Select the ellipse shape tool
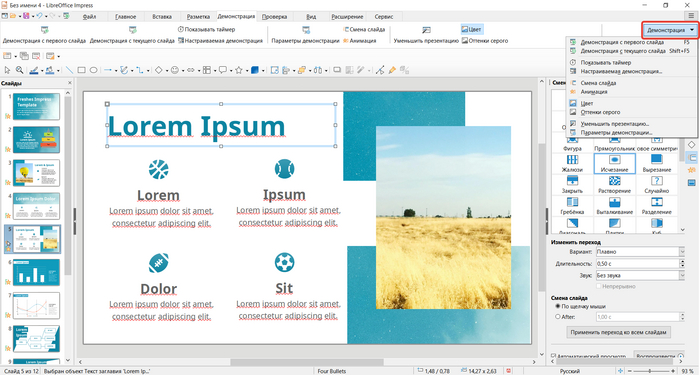 [x=93, y=70]
